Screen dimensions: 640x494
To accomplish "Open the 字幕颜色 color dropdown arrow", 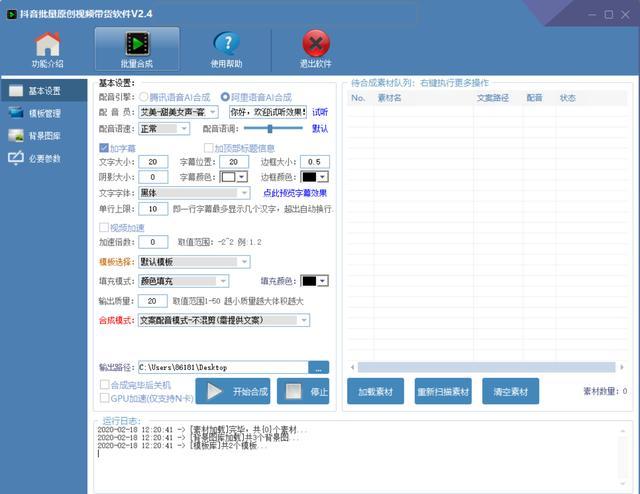I will tap(242, 177).
